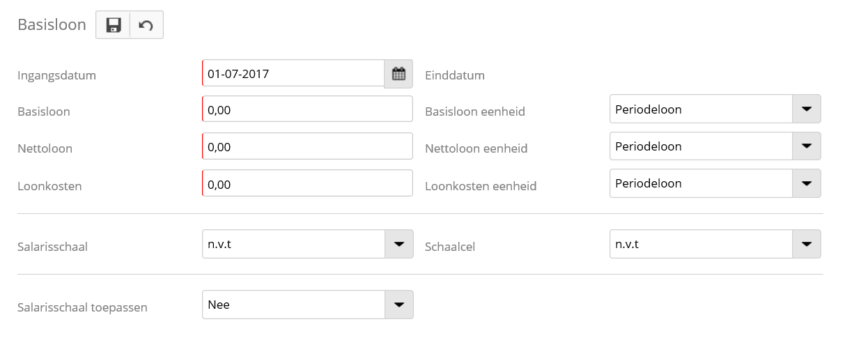The height and width of the screenshot is (338, 868).
Task: Click the Basisloon page heading
Action: [x=52, y=25]
